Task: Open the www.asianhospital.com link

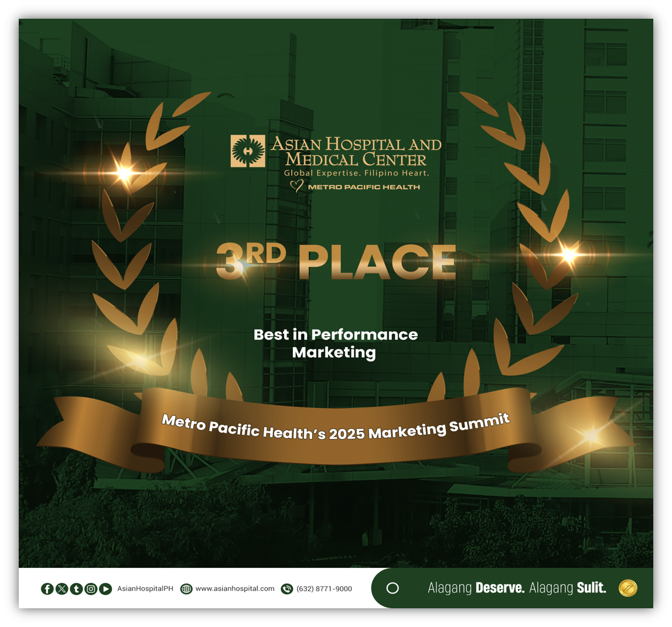Action: pyautogui.click(x=235, y=588)
